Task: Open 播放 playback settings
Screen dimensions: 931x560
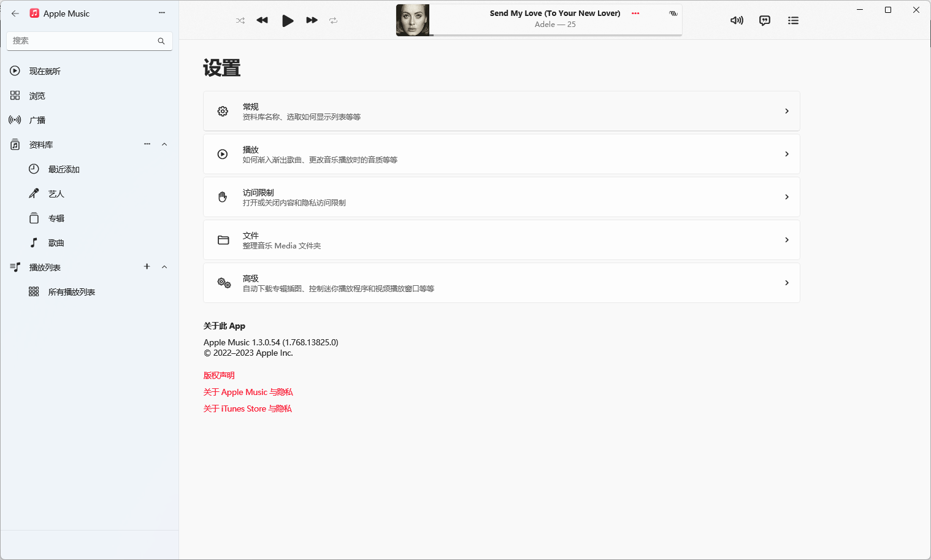Action: (x=502, y=154)
